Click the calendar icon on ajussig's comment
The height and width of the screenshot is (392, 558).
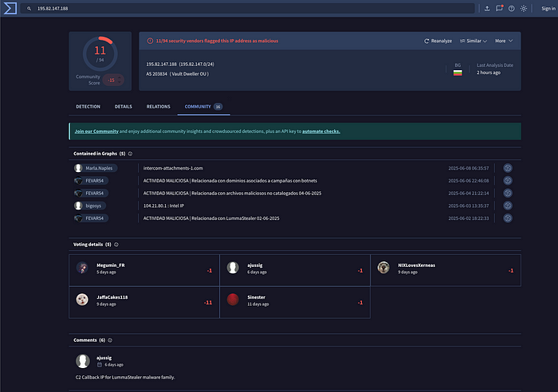click(100, 365)
